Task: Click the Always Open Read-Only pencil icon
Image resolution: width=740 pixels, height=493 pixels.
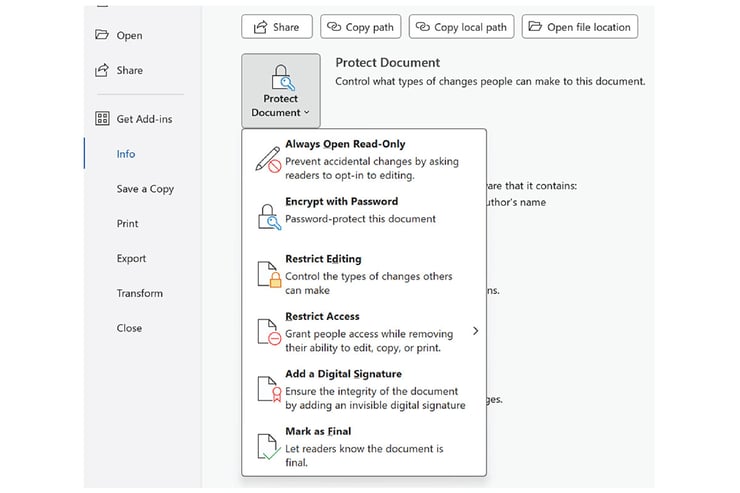Action: (267, 160)
